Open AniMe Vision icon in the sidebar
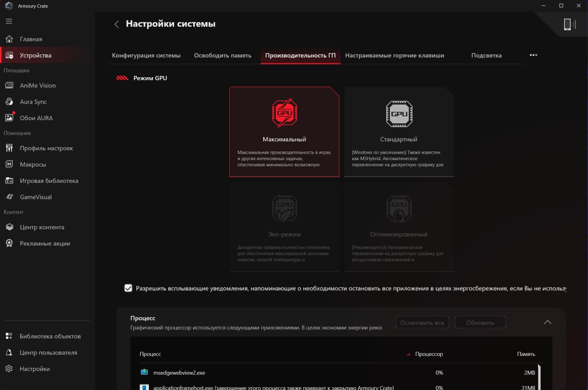Screen dimensions: 588x390 pos(9,85)
